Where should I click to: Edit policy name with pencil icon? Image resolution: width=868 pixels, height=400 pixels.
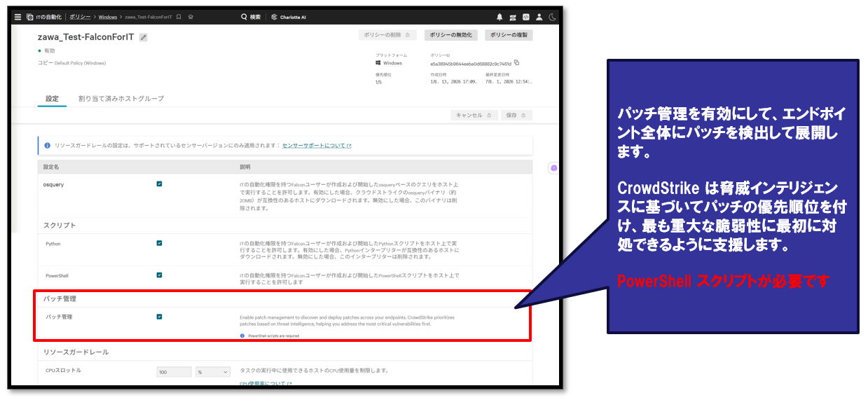click(x=144, y=37)
